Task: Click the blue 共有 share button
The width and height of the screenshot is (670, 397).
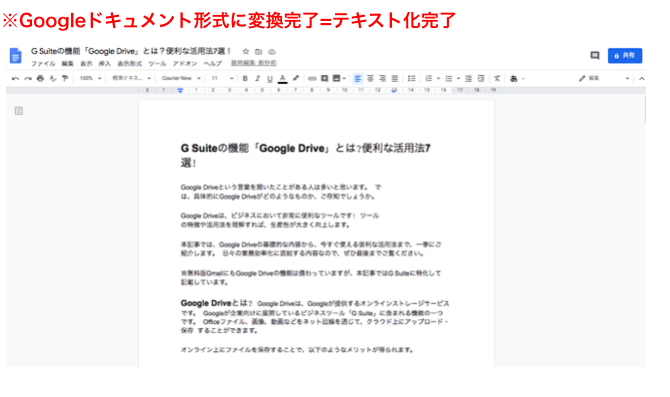Action: (625, 56)
